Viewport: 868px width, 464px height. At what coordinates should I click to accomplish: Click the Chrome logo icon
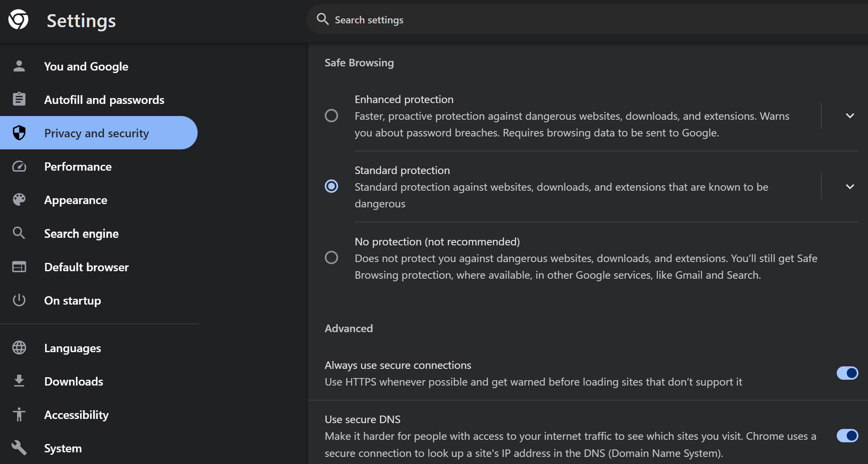click(18, 20)
